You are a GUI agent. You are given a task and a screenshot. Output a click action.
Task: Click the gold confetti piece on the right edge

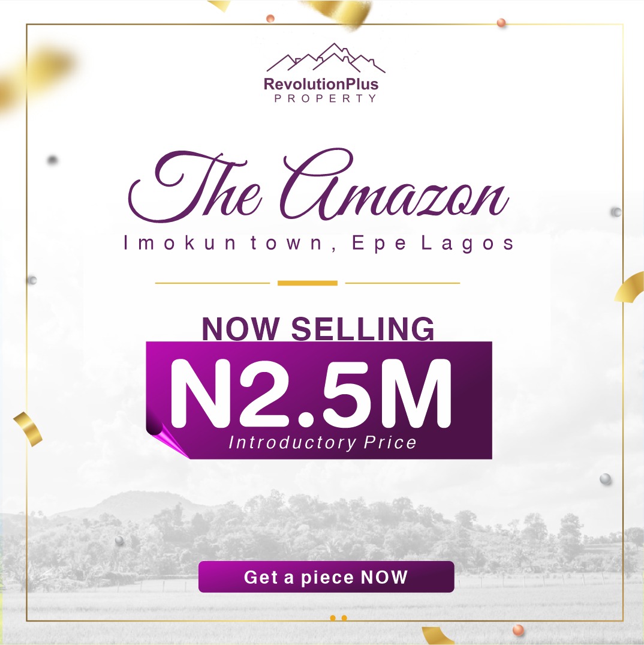[x=630, y=286]
